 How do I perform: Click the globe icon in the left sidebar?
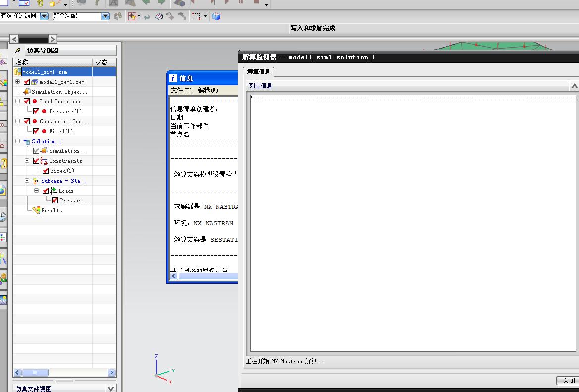(2, 191)
